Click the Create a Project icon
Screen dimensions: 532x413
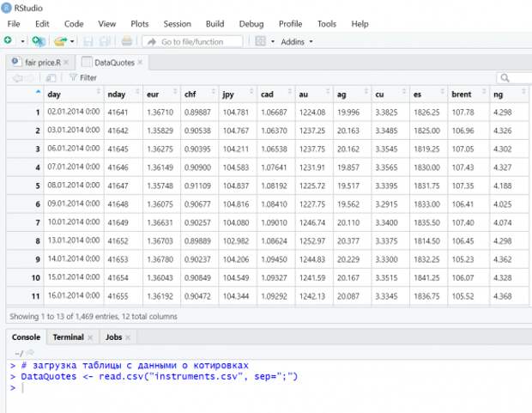pyautogui.click(x=39, y=41)
